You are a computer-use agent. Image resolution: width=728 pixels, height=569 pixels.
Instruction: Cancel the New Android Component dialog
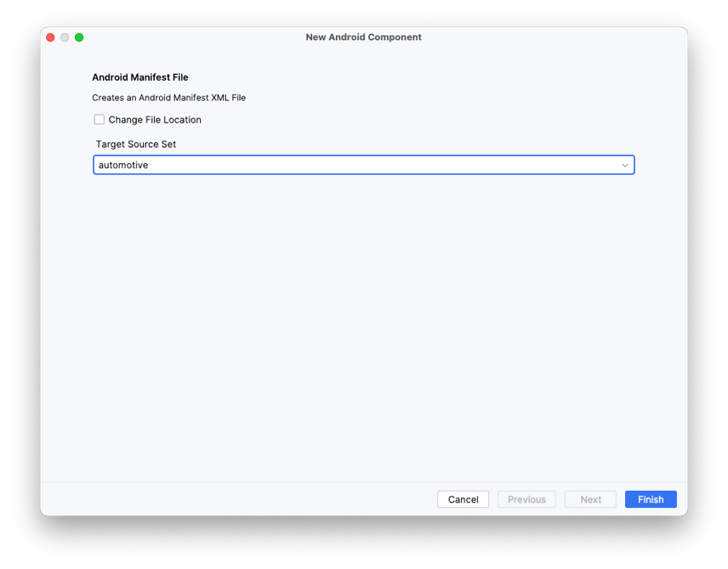pos(463,499)
